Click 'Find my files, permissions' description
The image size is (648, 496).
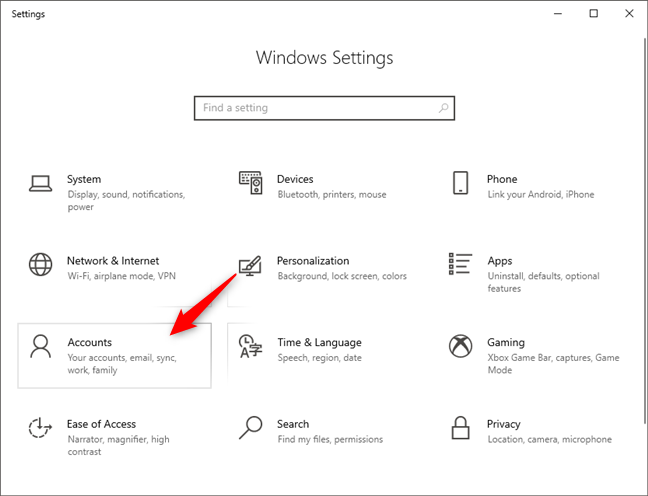click(330, 439)
